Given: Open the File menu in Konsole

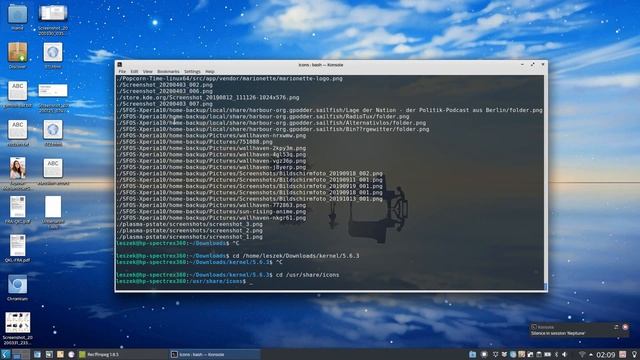Looking at the screenshot, I should pos(122,71).
